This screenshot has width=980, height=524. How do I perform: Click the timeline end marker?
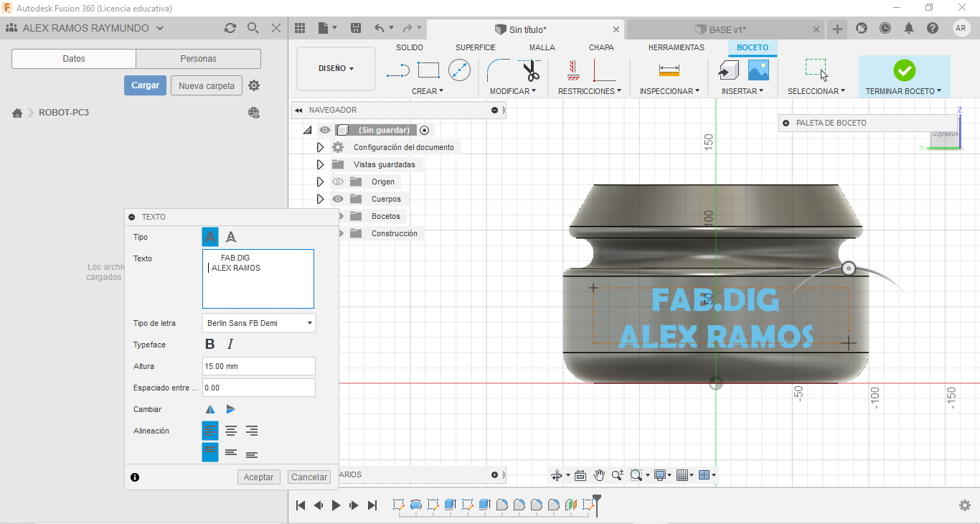[595, 500]
